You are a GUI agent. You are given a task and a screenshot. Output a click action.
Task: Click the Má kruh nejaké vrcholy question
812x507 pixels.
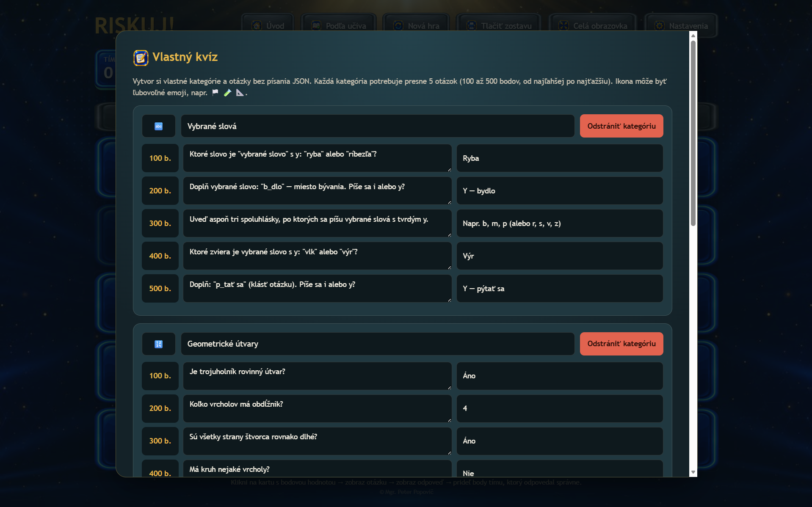[317, 469]
